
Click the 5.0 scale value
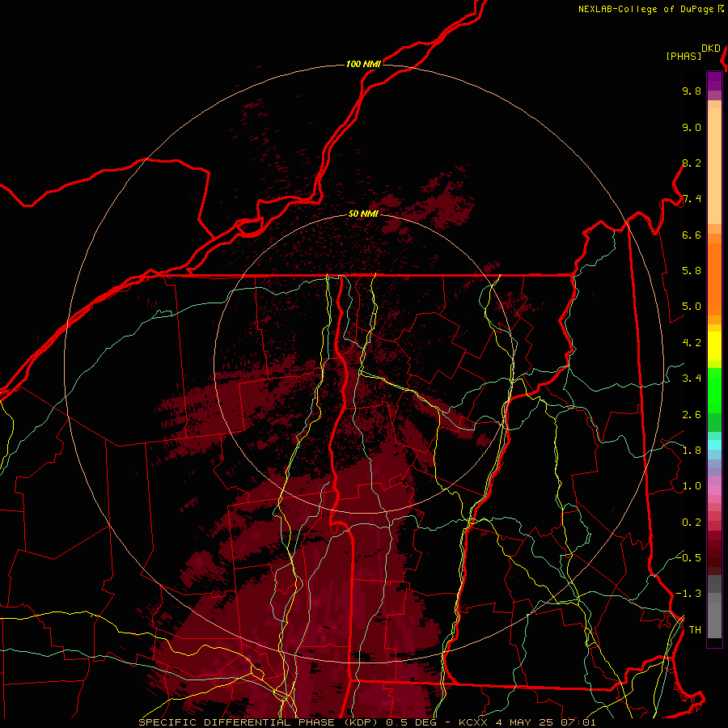(x=692, y=307)
